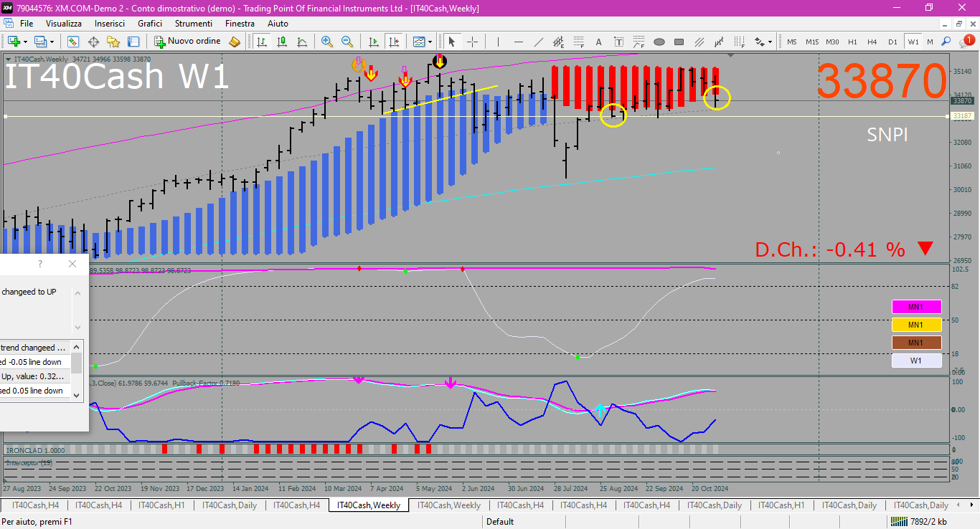Switch chart to candlestick mode

[282, 42]
